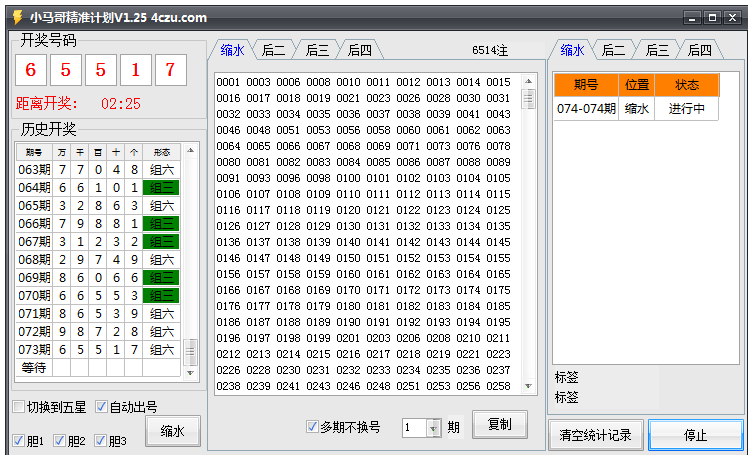This screenshot has width=751, height=459.
Task: Switch to middle panel 后三 tab
Action: pos(317,50)
